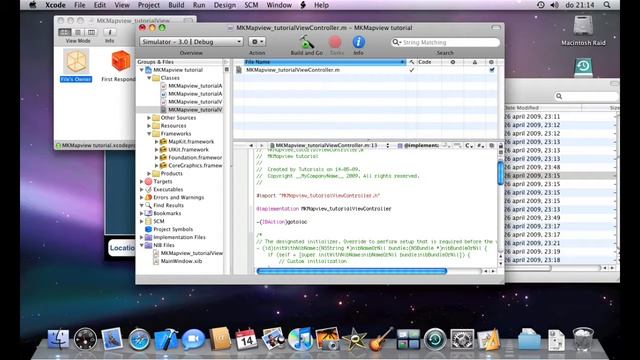Click the editor lock icon
Viewport: 640px width, 360px height.
tap(500, 146)
